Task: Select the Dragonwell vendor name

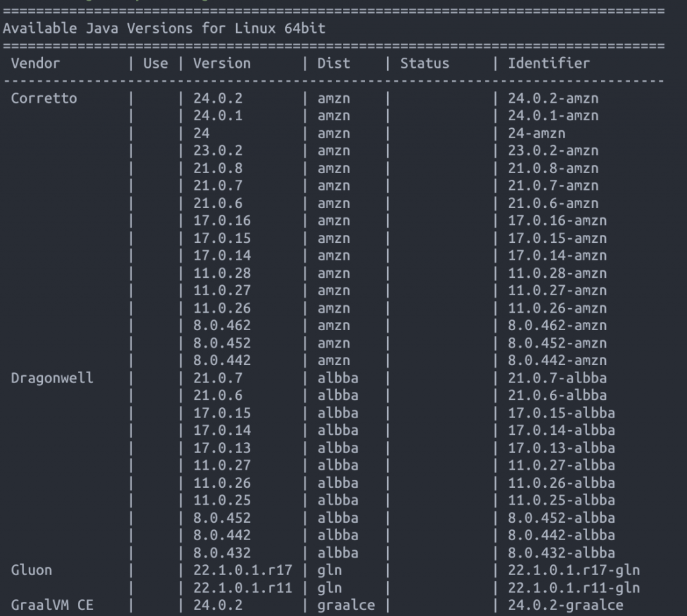Action: point(52,378)
